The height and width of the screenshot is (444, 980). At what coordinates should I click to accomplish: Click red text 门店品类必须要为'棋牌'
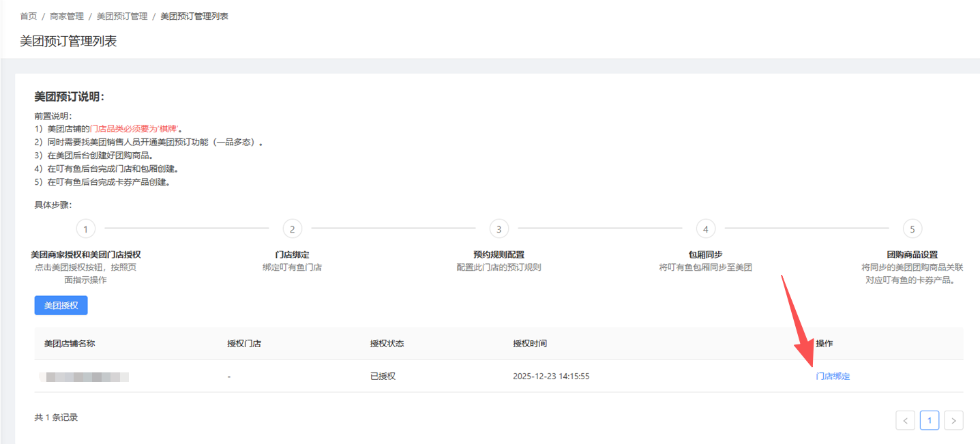[136, 129]
